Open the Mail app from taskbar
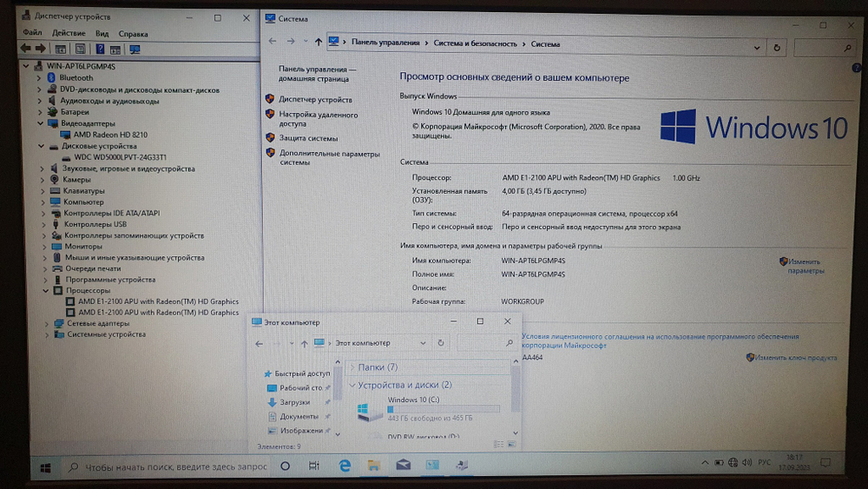 coord(403,465)
